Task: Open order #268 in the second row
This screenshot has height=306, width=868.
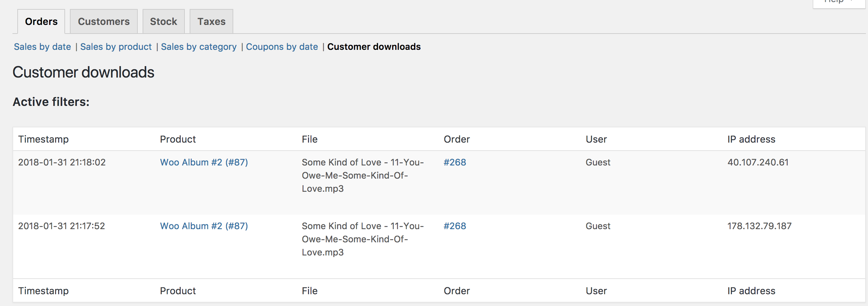Action: coord(454,226)
